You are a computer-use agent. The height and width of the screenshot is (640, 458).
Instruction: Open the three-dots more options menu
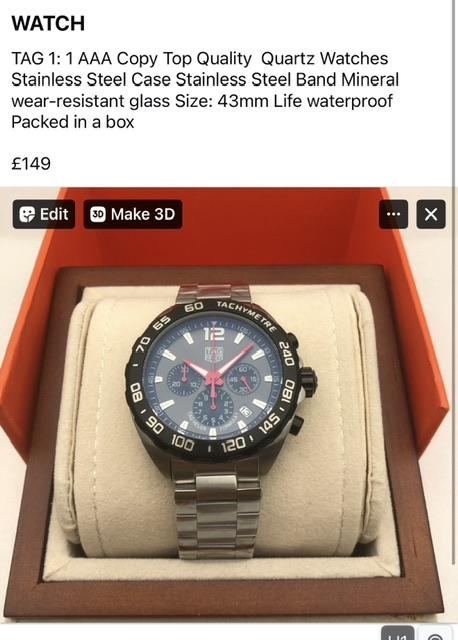tap(393, 214)
